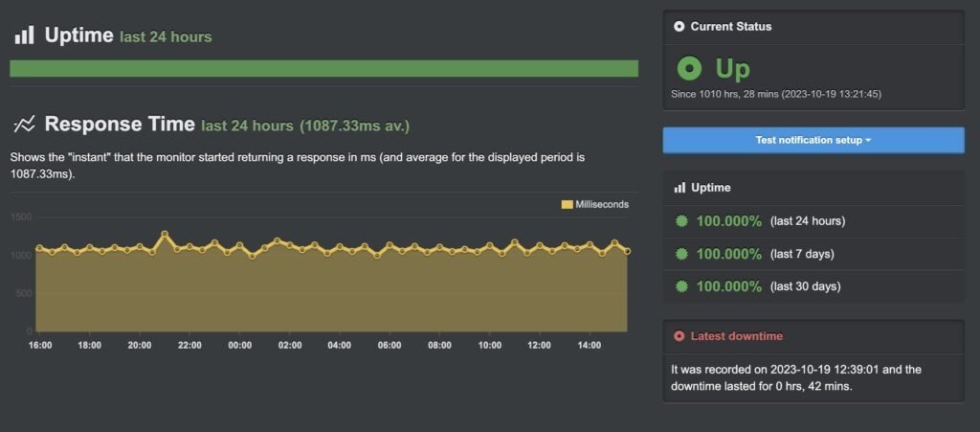Click the response time peak data point
The image size is (980, 432).
pos(165,234)
